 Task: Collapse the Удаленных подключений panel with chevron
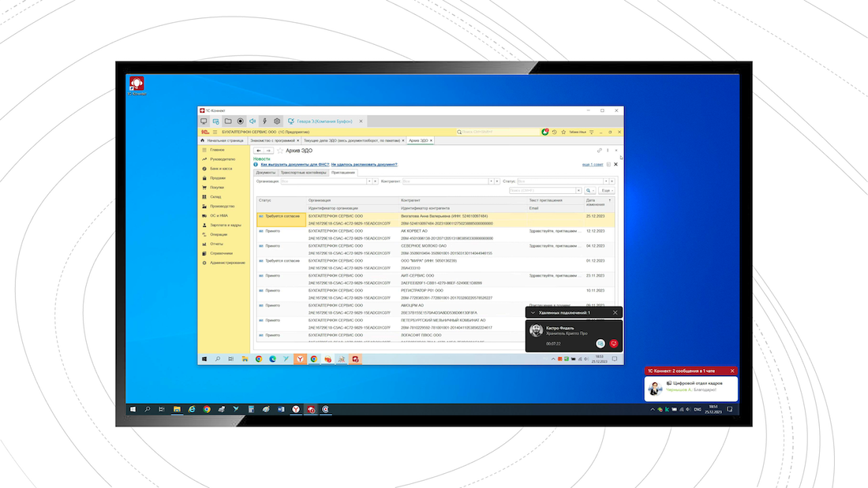pos(533,313)
